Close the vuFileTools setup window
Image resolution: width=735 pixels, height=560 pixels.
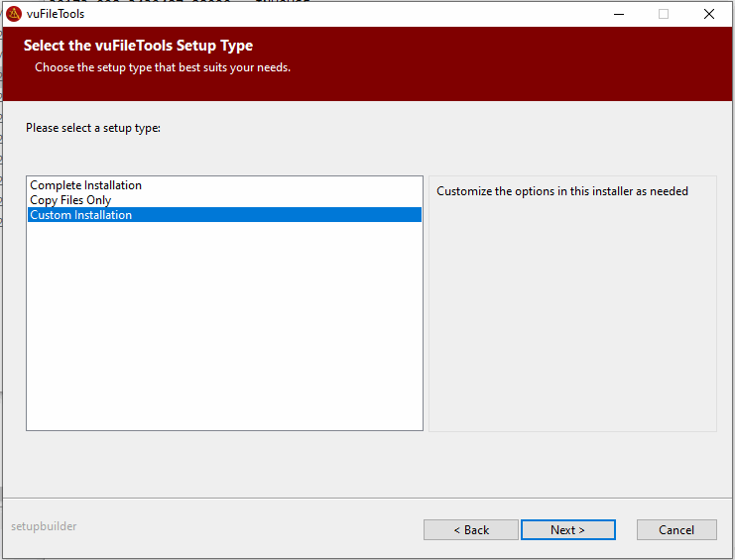(709, 14)
